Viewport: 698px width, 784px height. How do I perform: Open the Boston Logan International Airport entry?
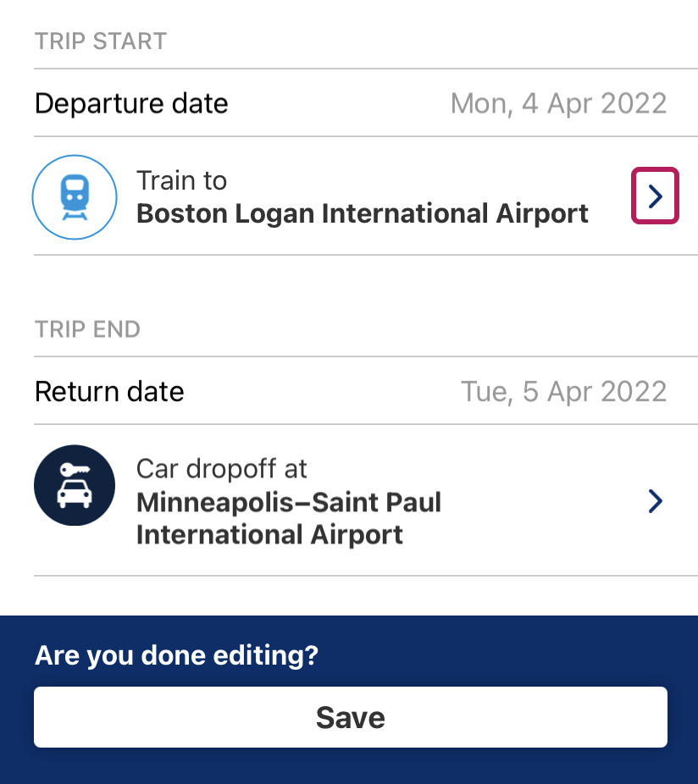pos(363,213)
